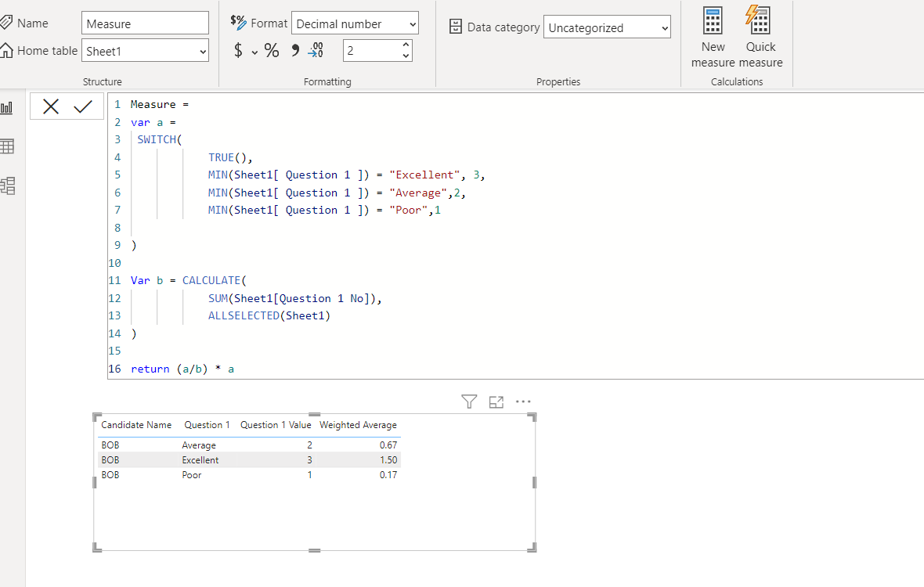Click SWITCH( in formula line 3
924x587 pixels.
pyautogui.click(x=160, y=139)
